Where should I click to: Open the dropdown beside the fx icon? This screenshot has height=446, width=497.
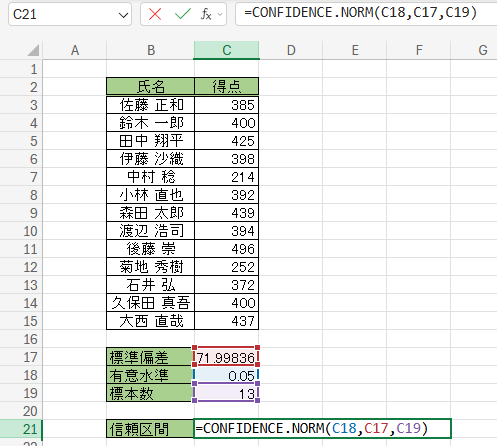[220, 14]
